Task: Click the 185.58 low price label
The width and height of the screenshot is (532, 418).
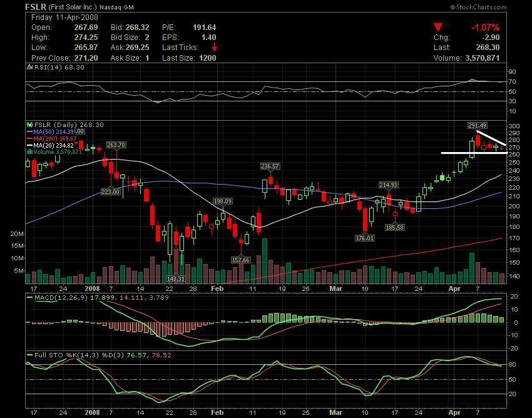Action: pos(395,227)
